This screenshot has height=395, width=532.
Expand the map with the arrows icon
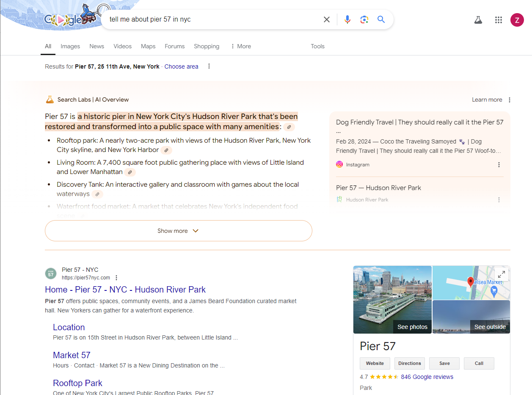[x=501, y=274]
